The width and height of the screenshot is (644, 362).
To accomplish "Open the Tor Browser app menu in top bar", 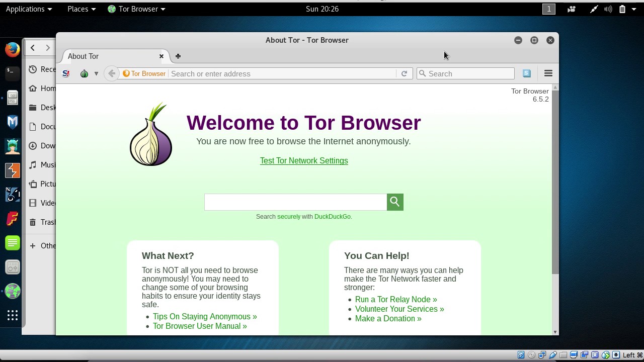I will (x=136, y=9).
